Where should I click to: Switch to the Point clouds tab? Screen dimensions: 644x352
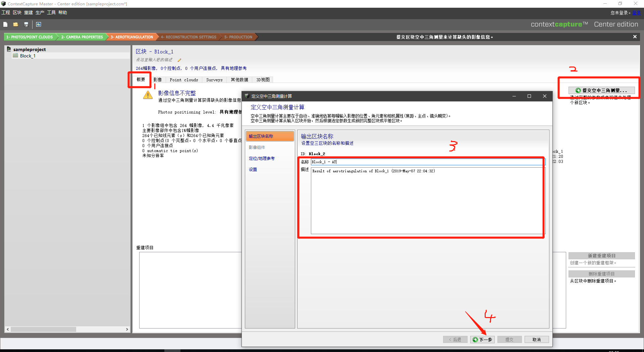pos(184,80)
